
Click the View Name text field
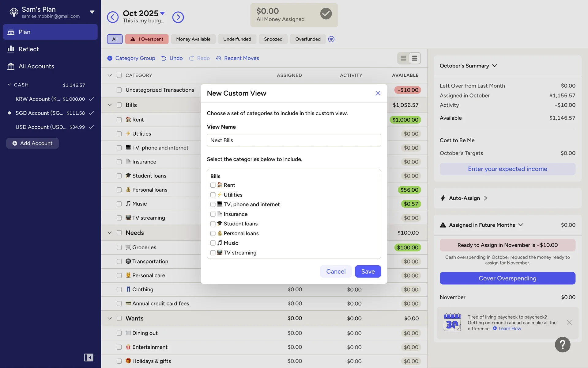(x=294, y=140)
